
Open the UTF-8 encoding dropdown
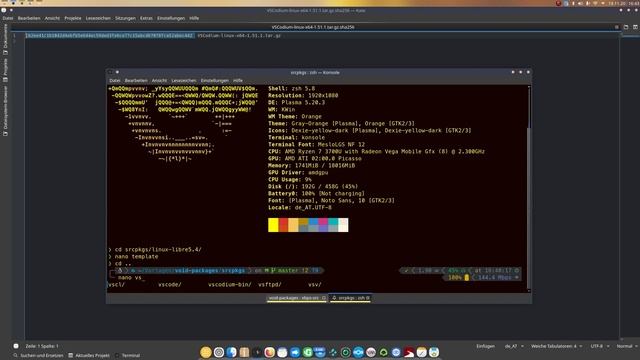[600, 346]
